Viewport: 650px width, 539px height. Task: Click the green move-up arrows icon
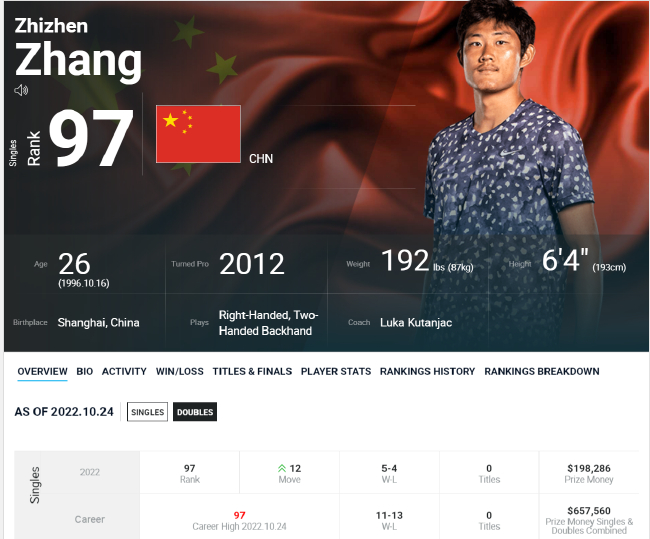[x=282, y=469]
